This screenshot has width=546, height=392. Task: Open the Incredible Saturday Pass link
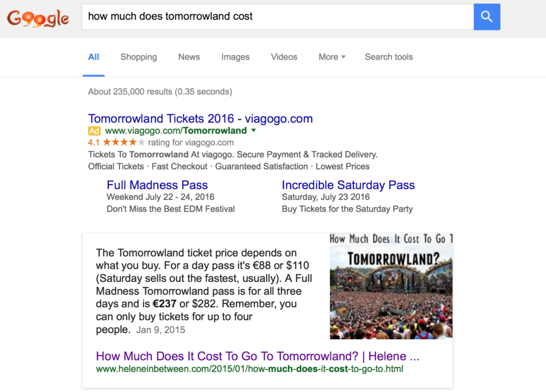(x=348, y=185)
